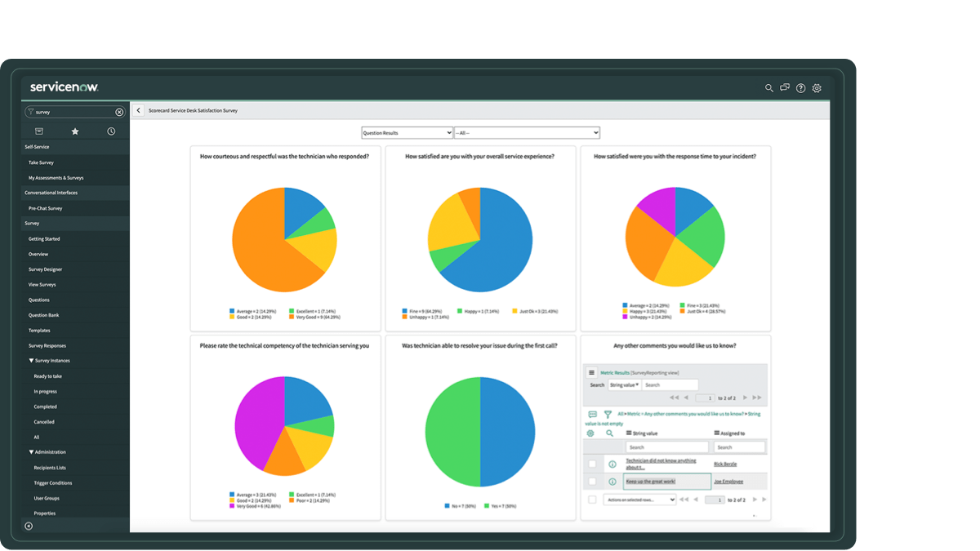The image size is (980, 551).
Task: Open the settings gear in the header
Action: (x=817, y=87)
